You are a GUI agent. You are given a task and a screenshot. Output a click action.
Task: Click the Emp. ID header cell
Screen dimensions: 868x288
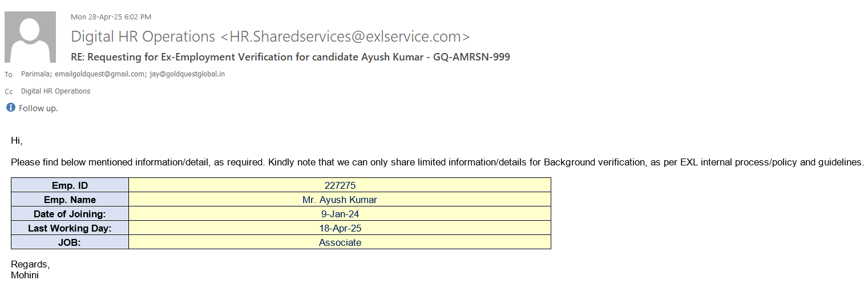(x=70, y=185)
